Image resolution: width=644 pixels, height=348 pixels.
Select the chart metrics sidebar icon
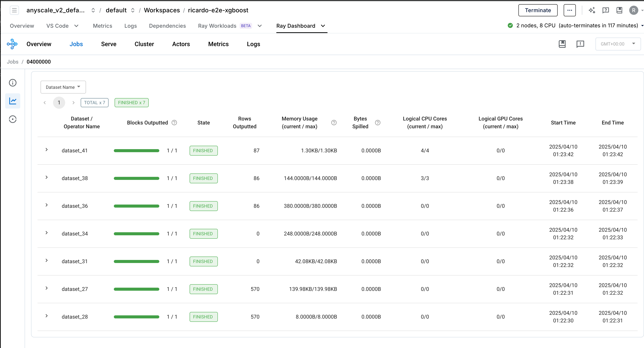pyautogui.click(x=13, y=101)
